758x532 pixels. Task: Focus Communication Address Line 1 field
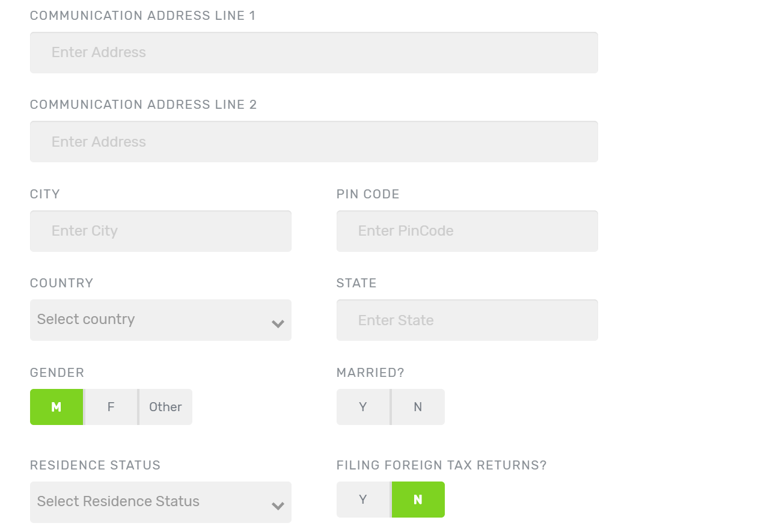(314, 53)
